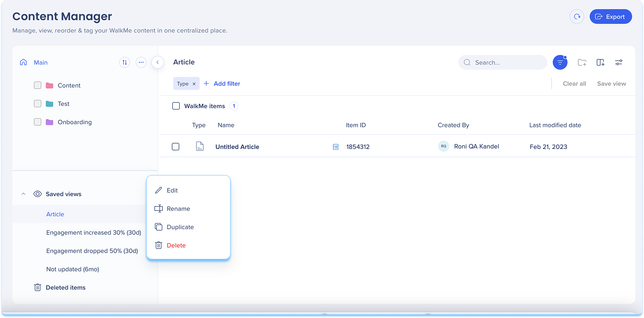This screenshot has width=644, height=318.
Task: Open the teal Test folder
Action: [x=58, y=104]
